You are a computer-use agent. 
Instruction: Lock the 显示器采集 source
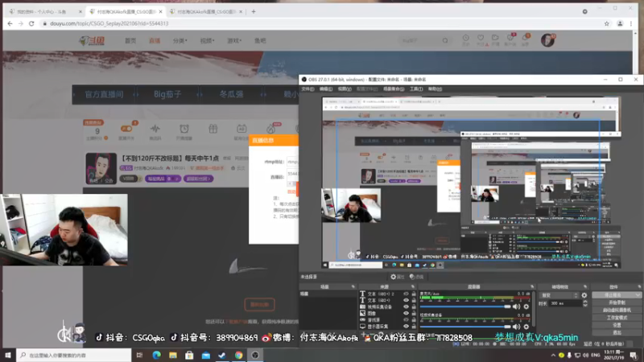coord(414,327)
